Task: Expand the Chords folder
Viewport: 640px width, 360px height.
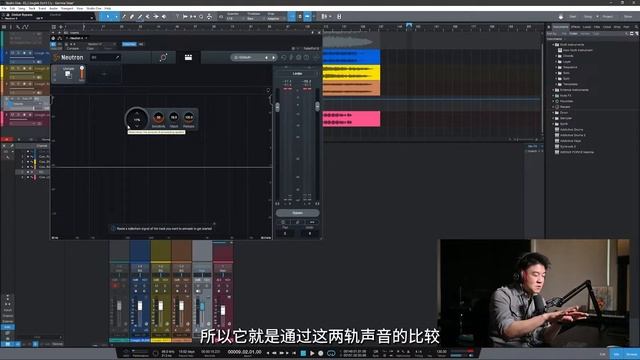Action: (x=557, y=56)
